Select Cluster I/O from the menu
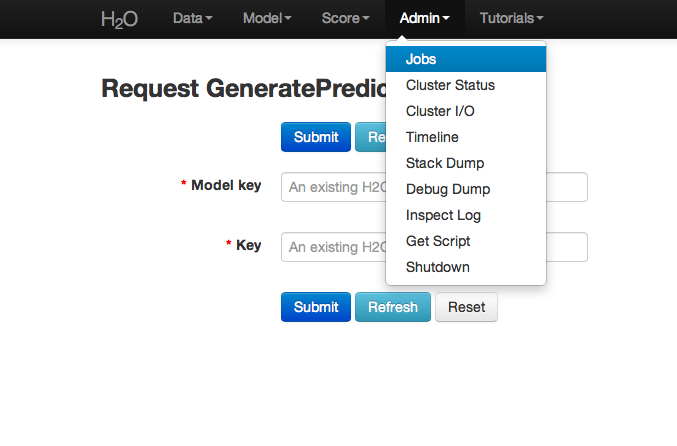The height and width of the screenshot is (446, 677). tap(440, 111)
